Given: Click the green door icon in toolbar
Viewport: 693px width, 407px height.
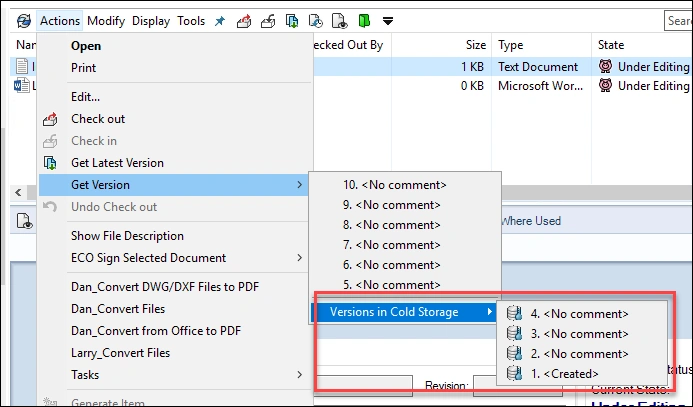Looking at the screenshot, I should point(364,21).
